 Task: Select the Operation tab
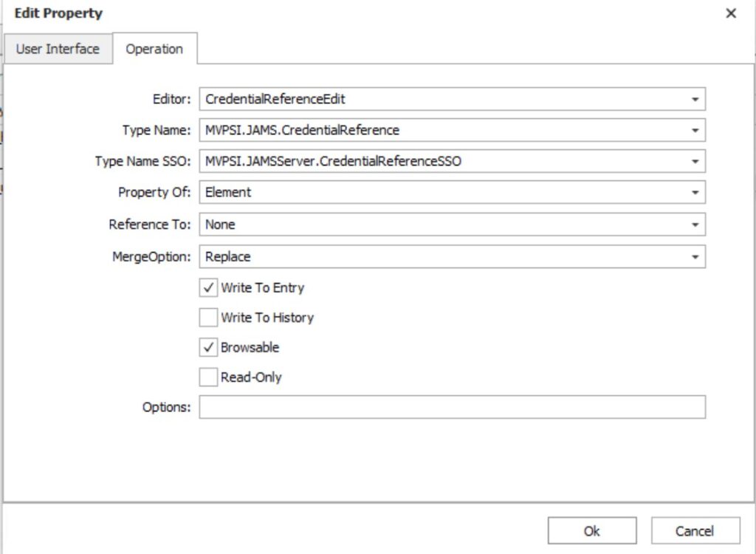[154, 49]
